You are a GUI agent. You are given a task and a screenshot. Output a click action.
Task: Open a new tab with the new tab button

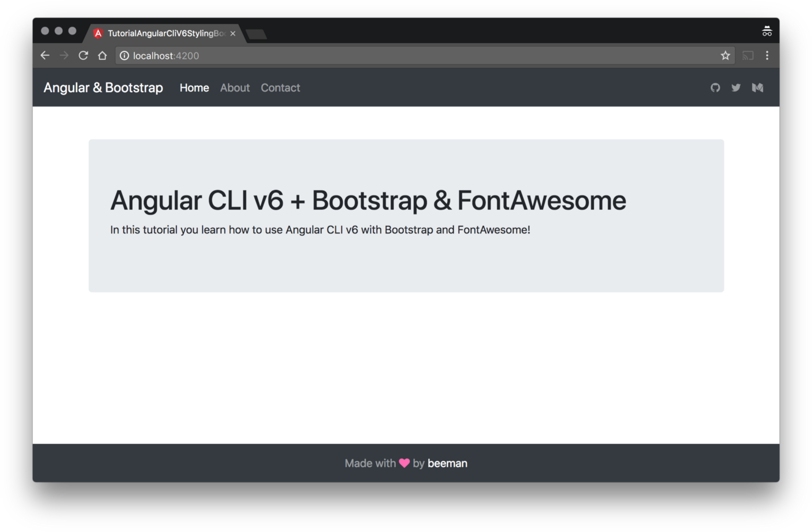[256, 34]
